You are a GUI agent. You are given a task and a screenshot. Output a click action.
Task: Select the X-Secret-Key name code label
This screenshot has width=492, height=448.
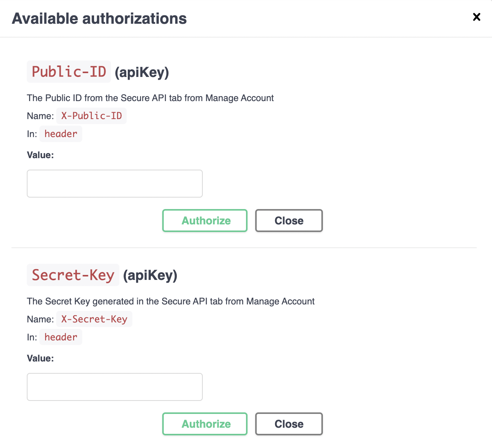click(x=94, y=319)
